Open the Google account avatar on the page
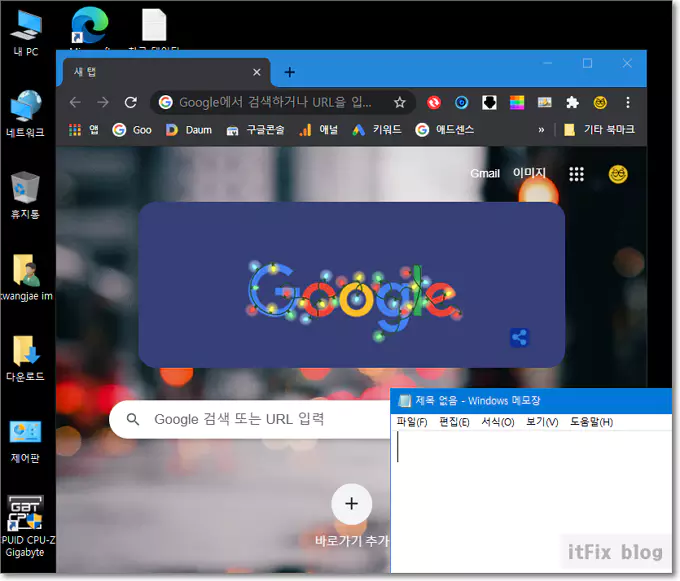 [x=618, y=174]
